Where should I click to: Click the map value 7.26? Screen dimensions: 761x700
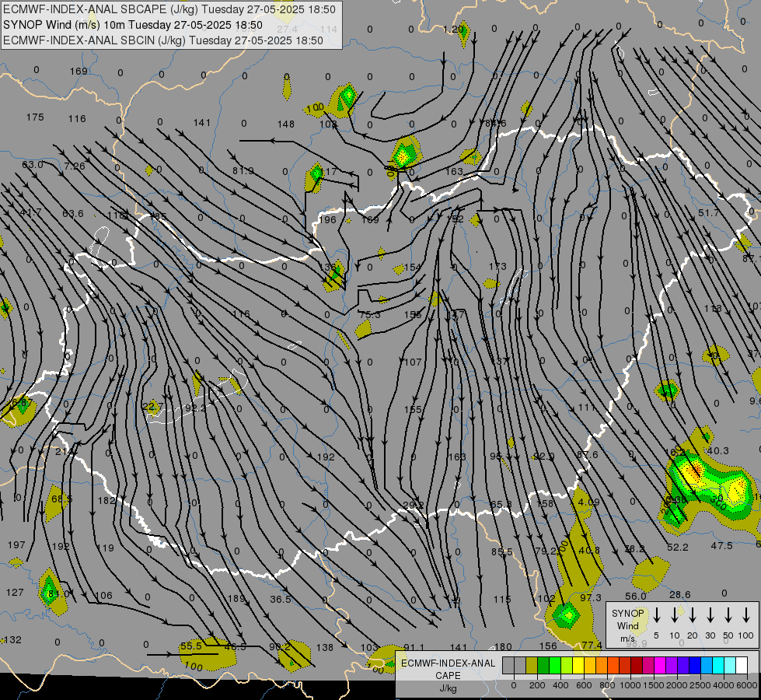tap(75, 166)
